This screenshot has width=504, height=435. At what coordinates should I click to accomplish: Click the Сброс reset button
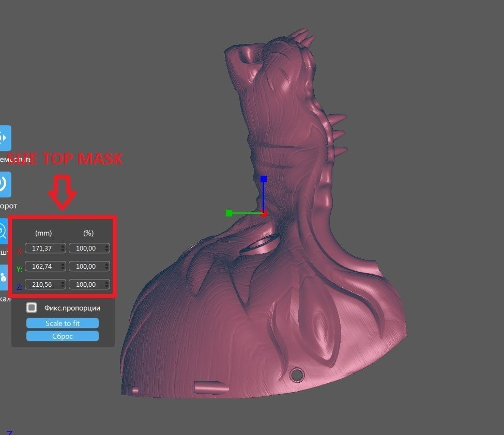(63, 336)
